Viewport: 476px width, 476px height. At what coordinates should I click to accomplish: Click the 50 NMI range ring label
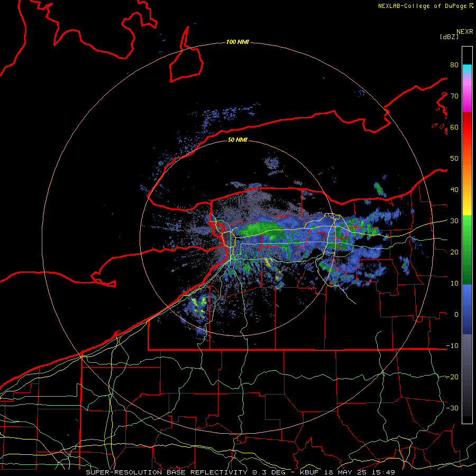click(x=237, y=140)
